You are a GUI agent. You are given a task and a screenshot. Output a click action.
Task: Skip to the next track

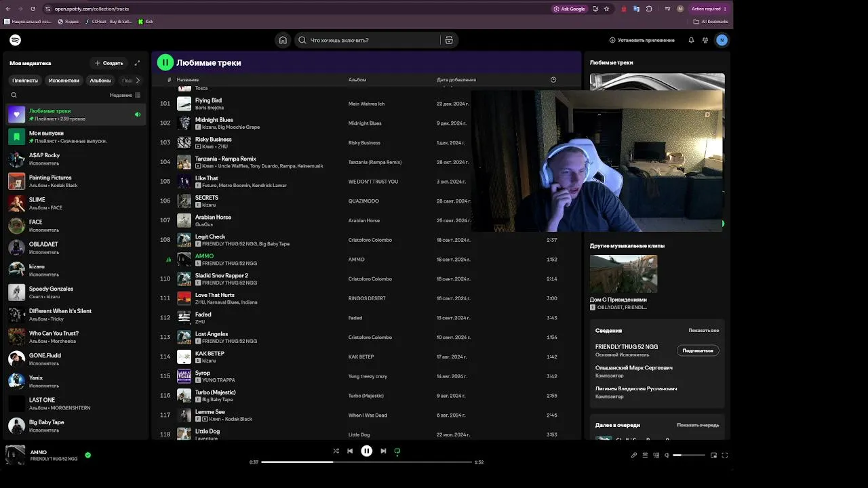coord(383,451)
